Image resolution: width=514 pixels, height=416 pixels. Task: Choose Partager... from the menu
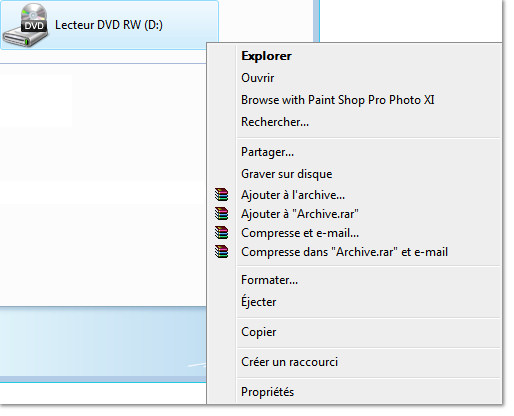point(267,152)
